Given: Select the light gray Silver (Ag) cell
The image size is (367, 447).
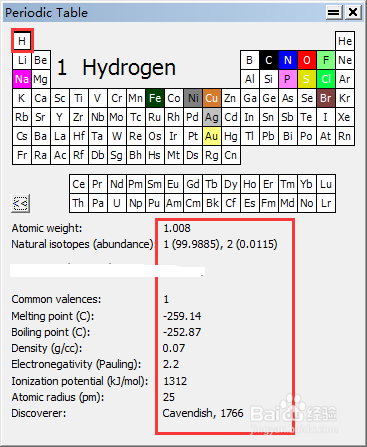Looking at the screenshot, I should coord(212,117).
